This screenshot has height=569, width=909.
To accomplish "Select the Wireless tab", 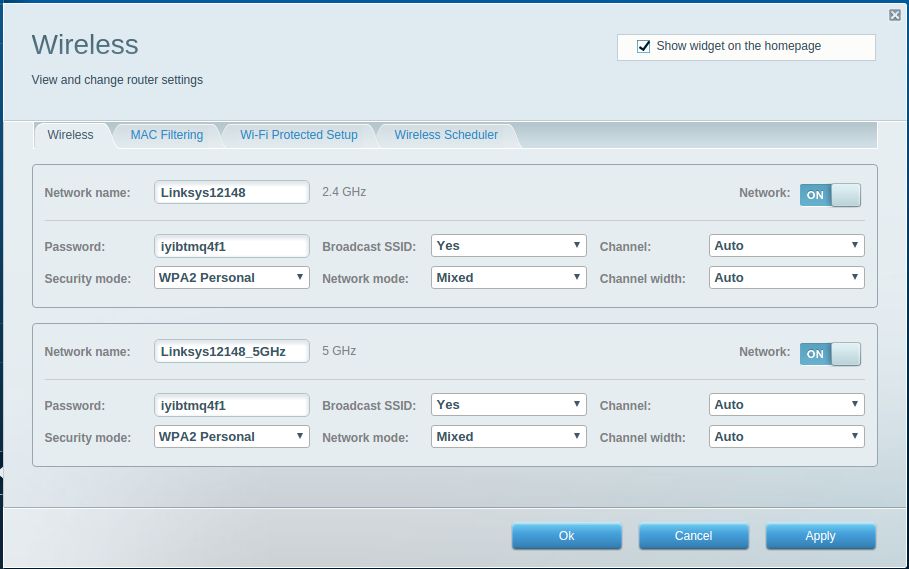I will [70, 135].
